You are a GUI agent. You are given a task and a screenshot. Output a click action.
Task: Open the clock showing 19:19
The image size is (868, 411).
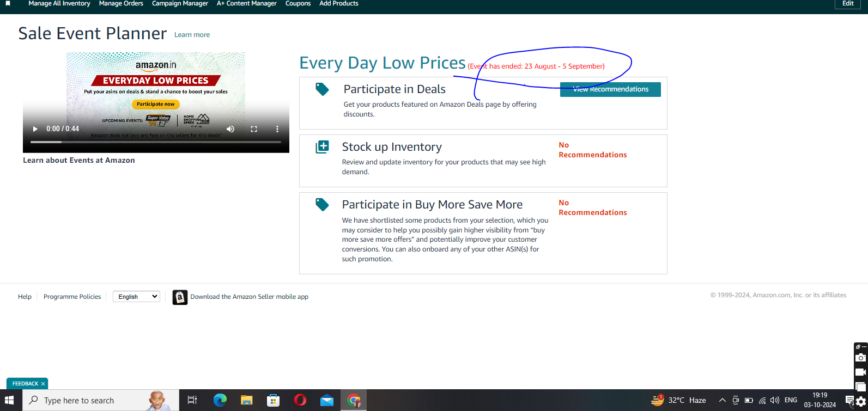(820, 400)
